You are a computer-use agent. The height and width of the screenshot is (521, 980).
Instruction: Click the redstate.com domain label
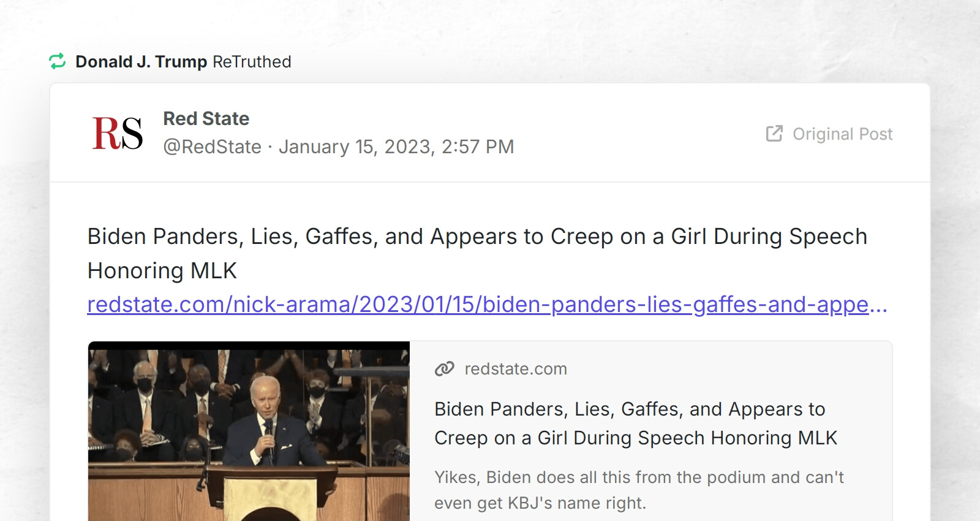pos(516,368)
